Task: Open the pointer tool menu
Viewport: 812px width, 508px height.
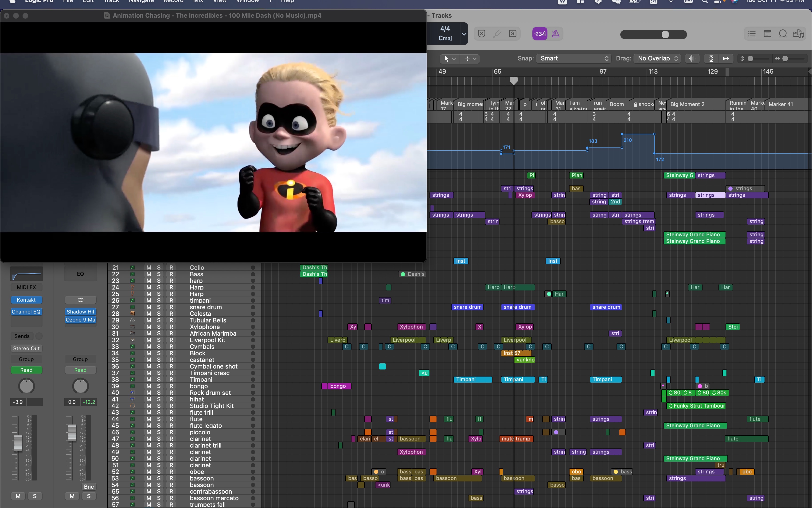Action: click(x=449, y=59)
